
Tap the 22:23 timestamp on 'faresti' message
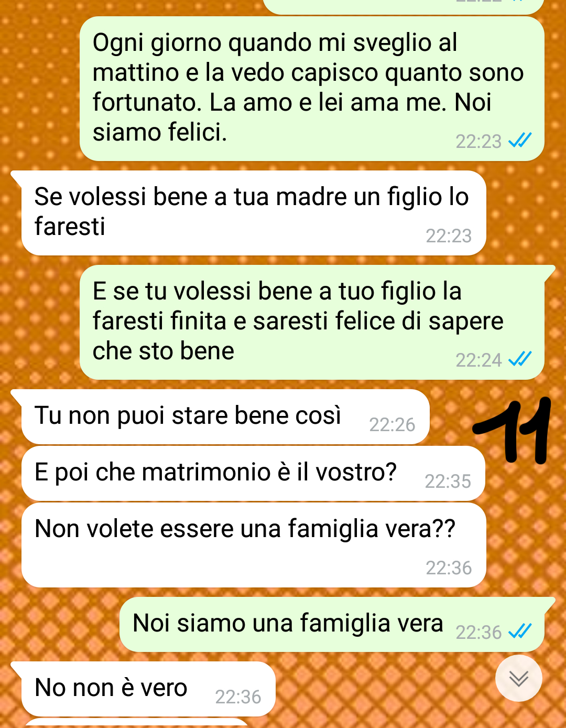coord(449,235)
